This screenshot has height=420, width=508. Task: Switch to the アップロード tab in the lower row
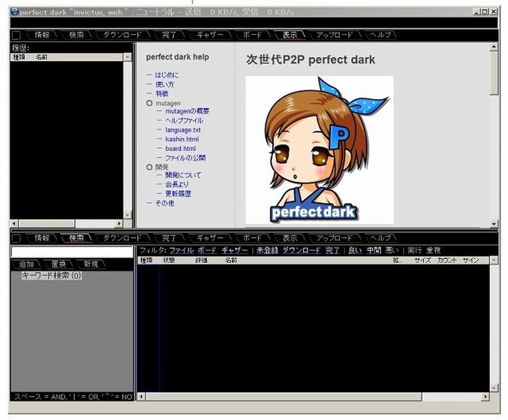click(x=334, y=238)
